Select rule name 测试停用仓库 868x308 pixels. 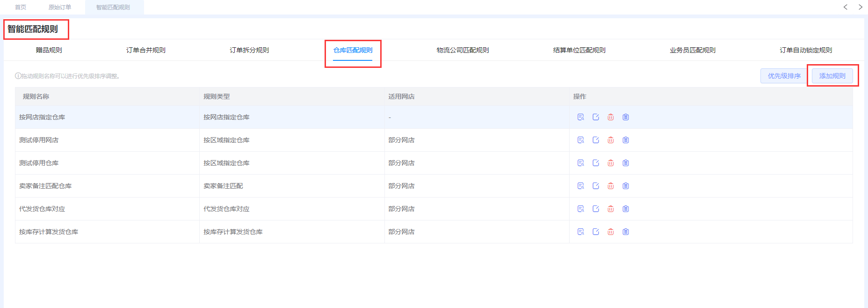[39, 163]
